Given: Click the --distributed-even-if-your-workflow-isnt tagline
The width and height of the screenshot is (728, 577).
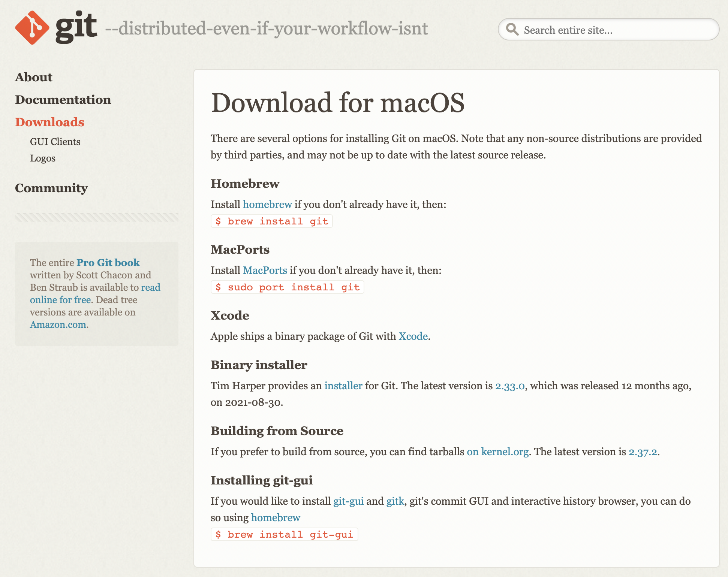Looking at the screenshot, I should coord(267,28).
